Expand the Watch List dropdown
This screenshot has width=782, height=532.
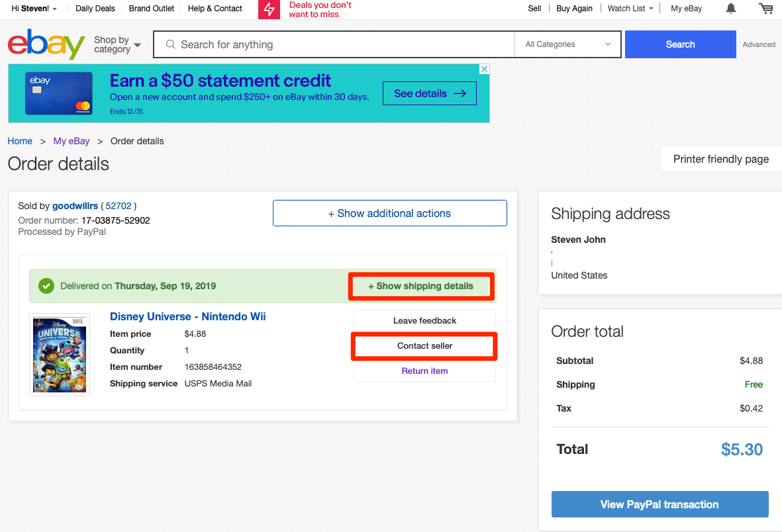coord(630,9)
